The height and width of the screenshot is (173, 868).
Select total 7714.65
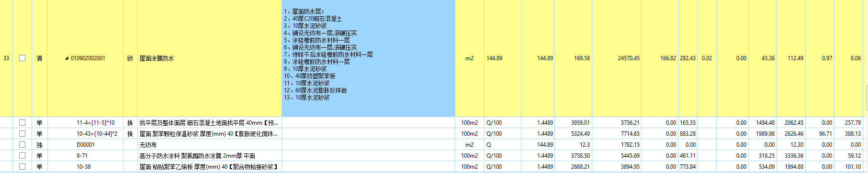[630, 134]
